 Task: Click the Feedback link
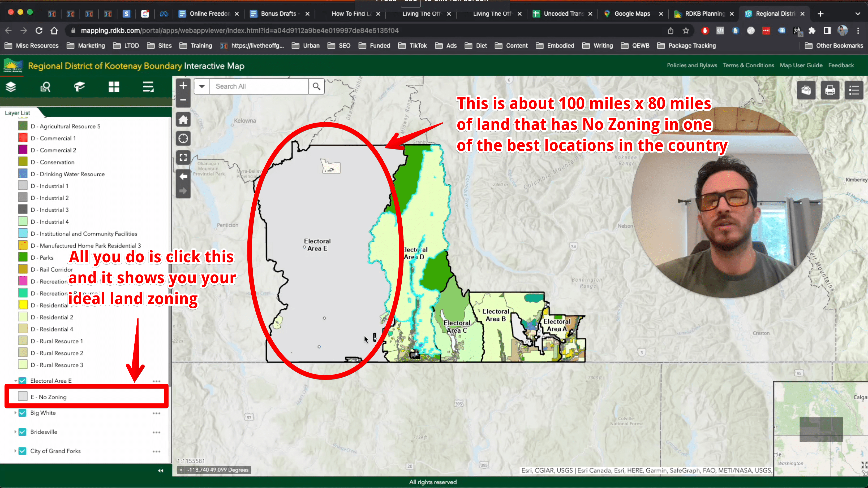841,65
